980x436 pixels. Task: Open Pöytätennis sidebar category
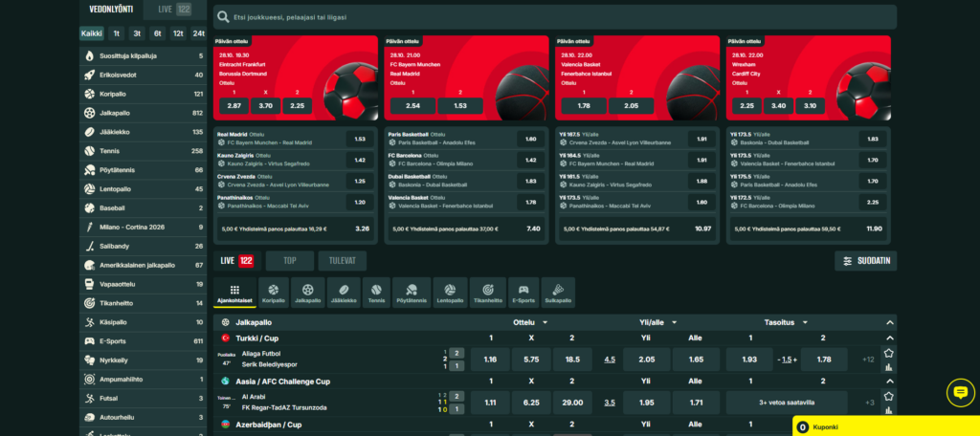point(144,170)
